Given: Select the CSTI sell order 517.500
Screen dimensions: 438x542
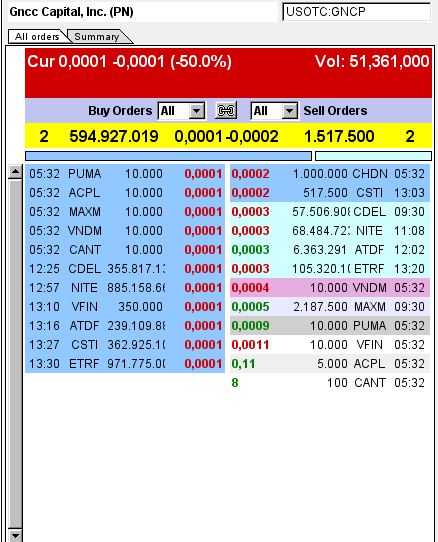Looking at the screenshot, I should tap(330, 193).
